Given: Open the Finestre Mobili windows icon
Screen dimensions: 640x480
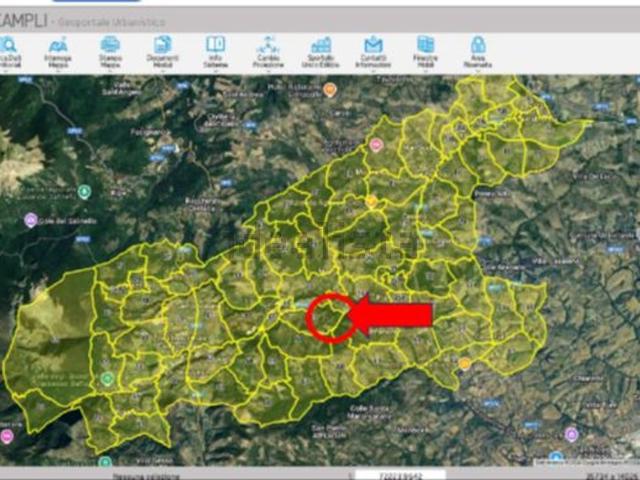Looking at the screenshot, I should 425,45.
